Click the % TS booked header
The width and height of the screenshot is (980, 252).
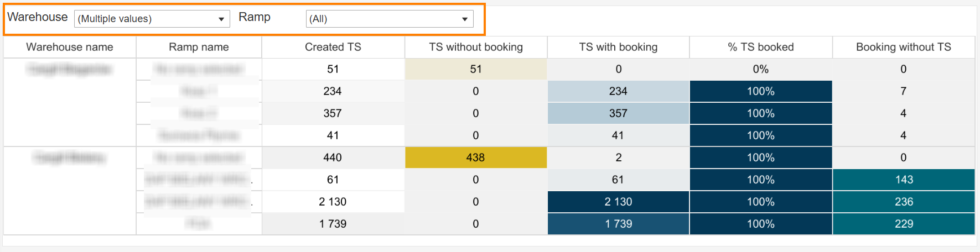click(x=761, y=47)
